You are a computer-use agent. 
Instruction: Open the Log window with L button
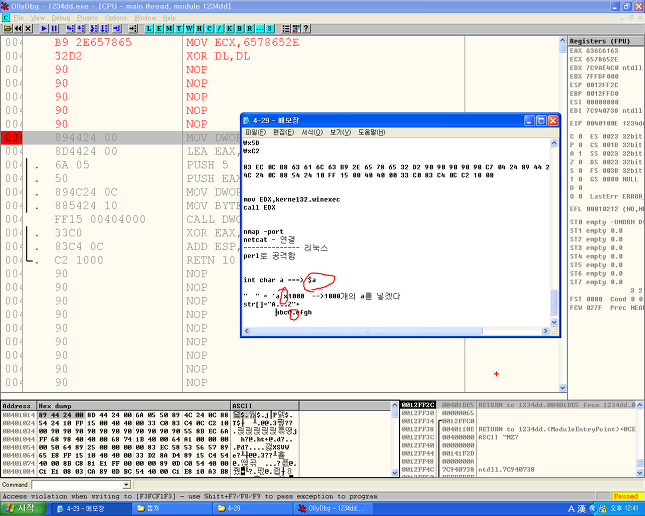pos(149,28)
